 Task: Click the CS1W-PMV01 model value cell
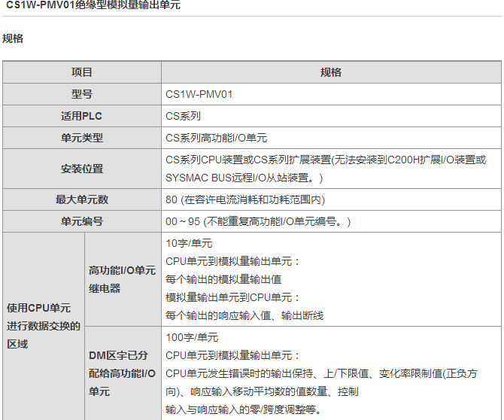(199, 94)
